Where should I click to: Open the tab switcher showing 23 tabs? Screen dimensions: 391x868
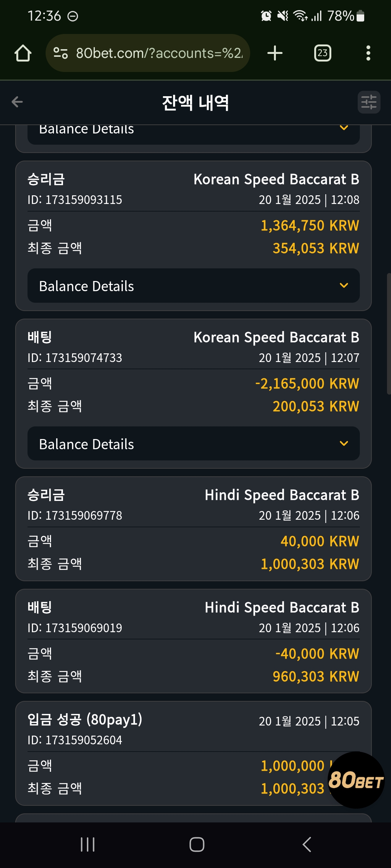tap(323, 53)
